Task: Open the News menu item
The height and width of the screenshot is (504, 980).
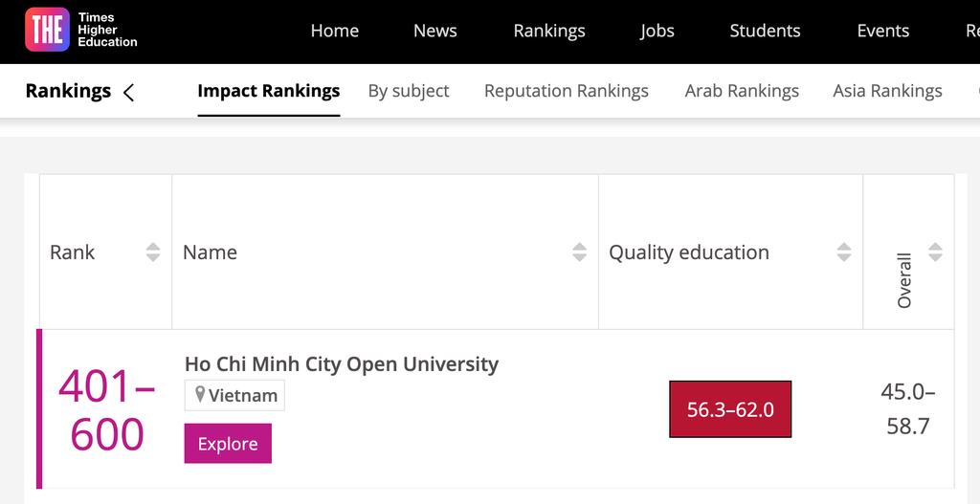Action: tap(435, 31)
